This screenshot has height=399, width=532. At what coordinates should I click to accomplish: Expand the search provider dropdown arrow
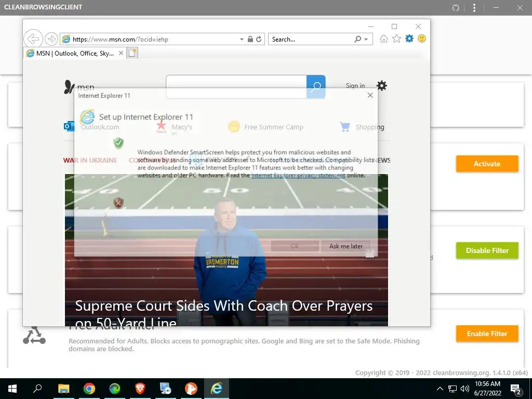coord(366,39)
